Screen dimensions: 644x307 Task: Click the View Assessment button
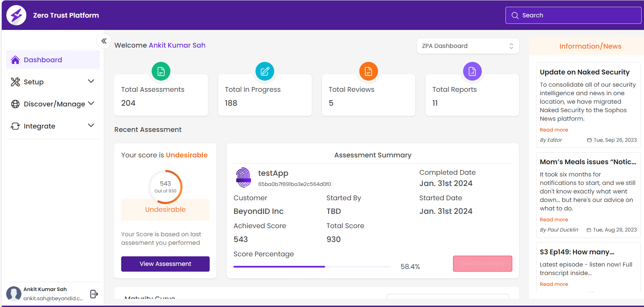click(165, 264)
